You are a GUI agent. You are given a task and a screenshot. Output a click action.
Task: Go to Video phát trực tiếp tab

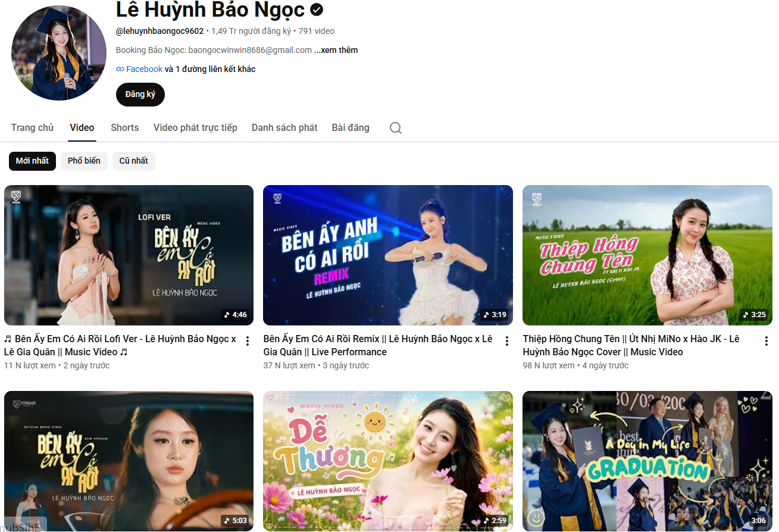point(195,128)
